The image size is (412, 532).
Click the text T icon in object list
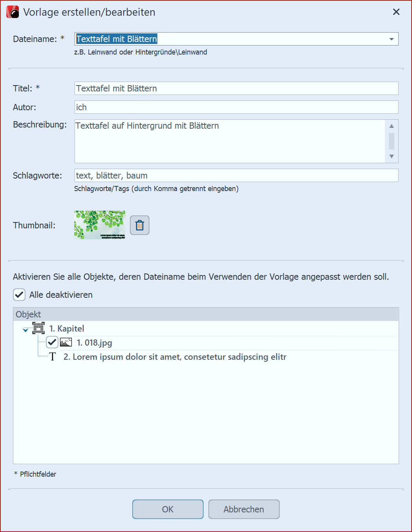click(x=53, y=357)
